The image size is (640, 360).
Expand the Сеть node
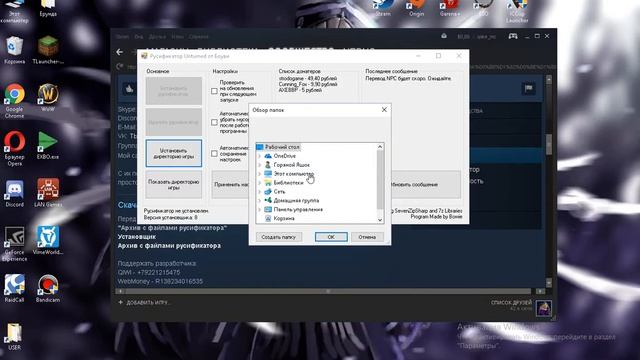260,191
